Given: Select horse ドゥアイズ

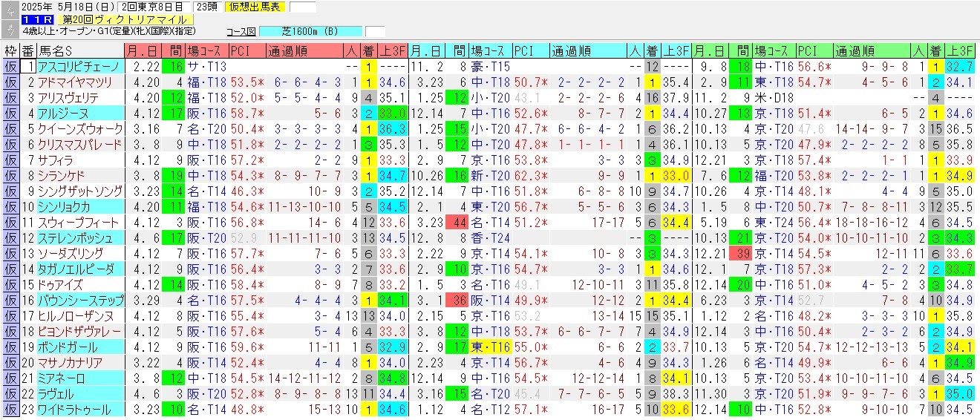Looking at the screenshot, I should (x=79, y=284).
